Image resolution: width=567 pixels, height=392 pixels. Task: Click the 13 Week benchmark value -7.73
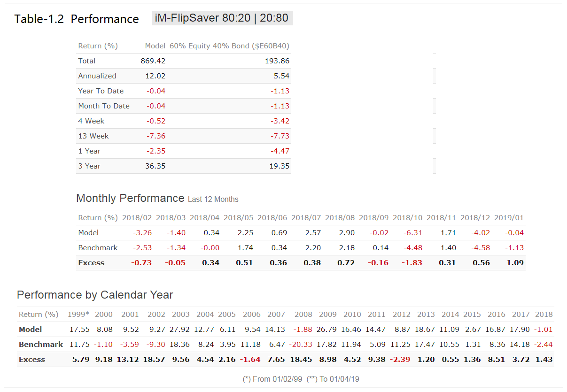pyautogui.click(x=280, y=136)
